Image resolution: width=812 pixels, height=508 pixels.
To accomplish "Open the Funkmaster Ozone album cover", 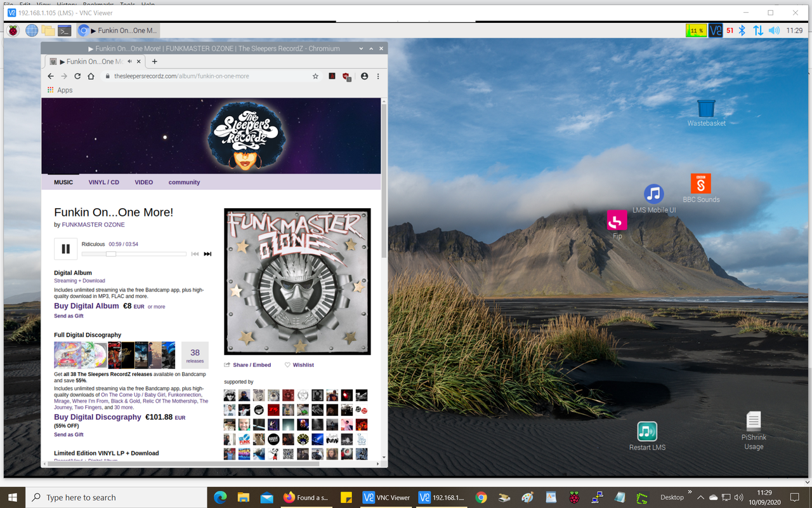I will tap(298, 281).
